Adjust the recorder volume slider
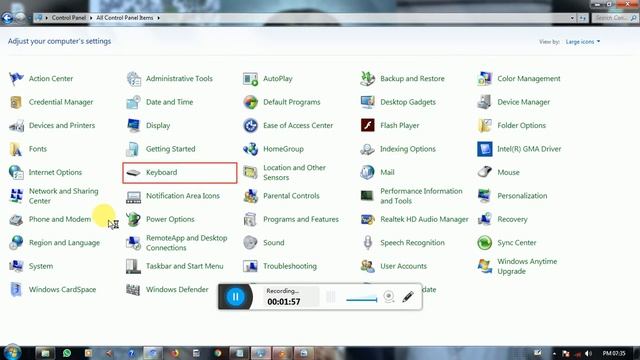 click(362, 299)
